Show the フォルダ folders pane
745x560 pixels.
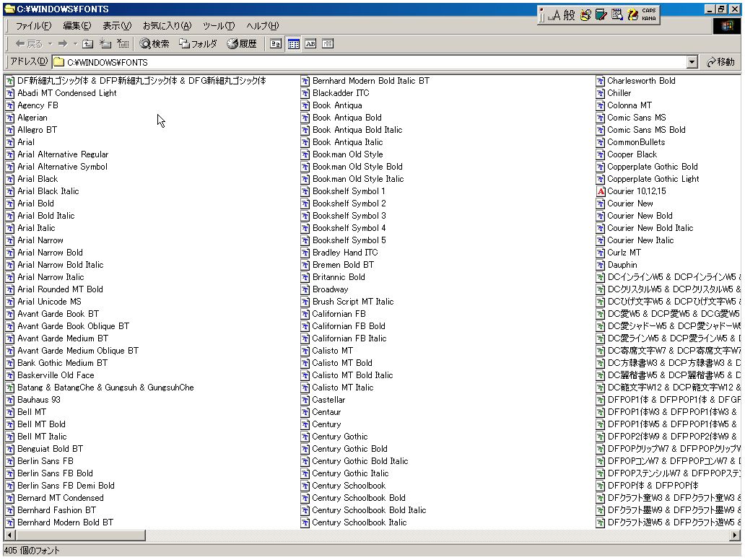pos(198,44)
